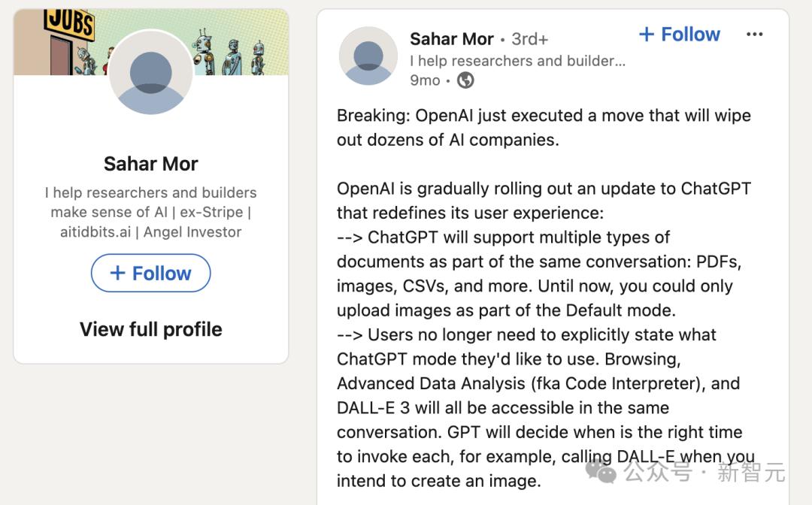Click 'ex-Stripe' in profile card headline
Screen dimensions: 812x505
pyautogui.click(x=212, y=212)
